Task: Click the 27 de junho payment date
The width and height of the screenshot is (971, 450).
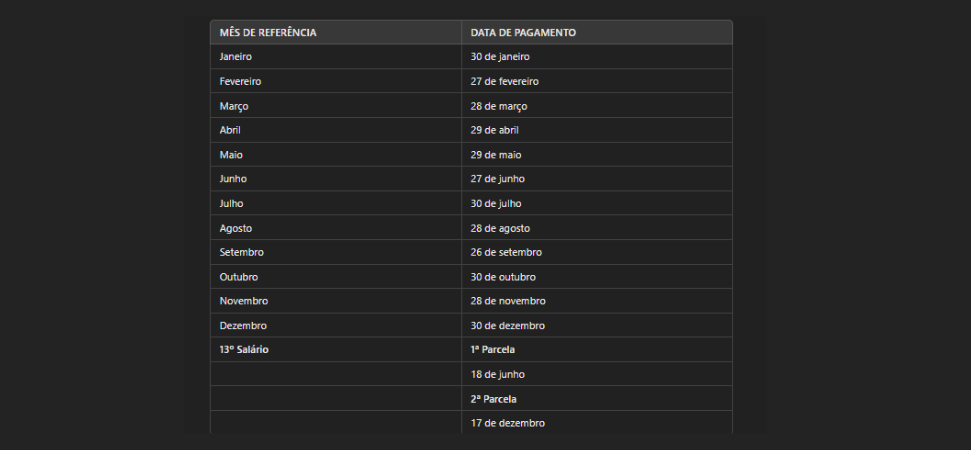Action: (x=498, y=179)
